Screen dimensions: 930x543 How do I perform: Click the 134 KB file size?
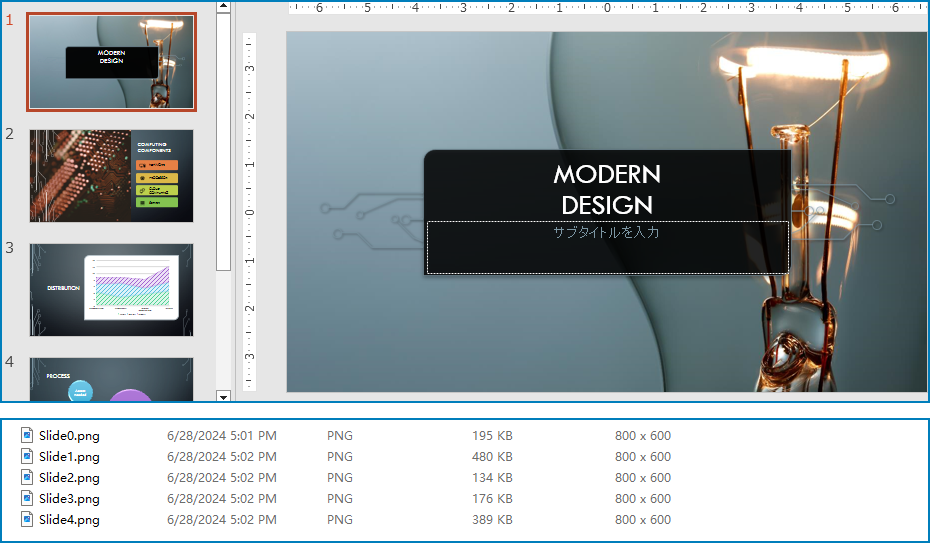click(492, 478)
